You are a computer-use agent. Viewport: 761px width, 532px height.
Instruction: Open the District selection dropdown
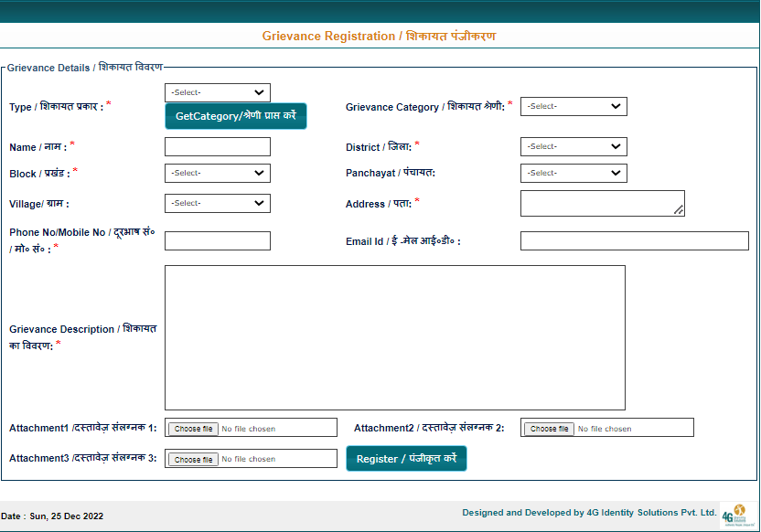[x=573, y=146]
